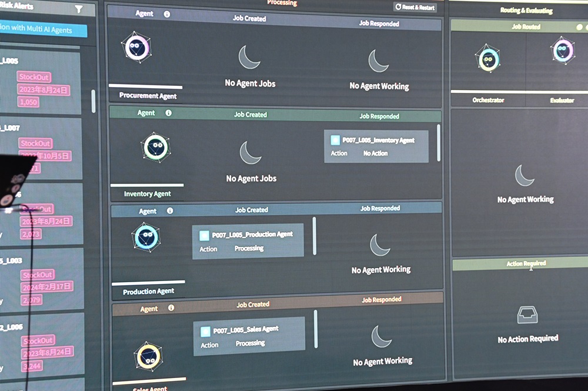Viewport: 588px width, 391px height.
Task: Open info icon for Inventory Agent row
Action: pos(168,113)
